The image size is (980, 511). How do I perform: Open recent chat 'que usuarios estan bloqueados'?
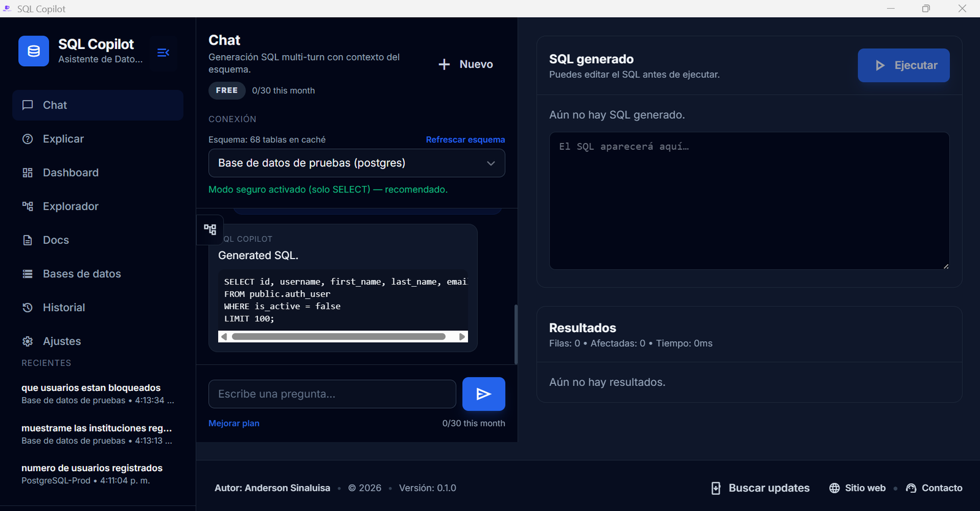98,394
